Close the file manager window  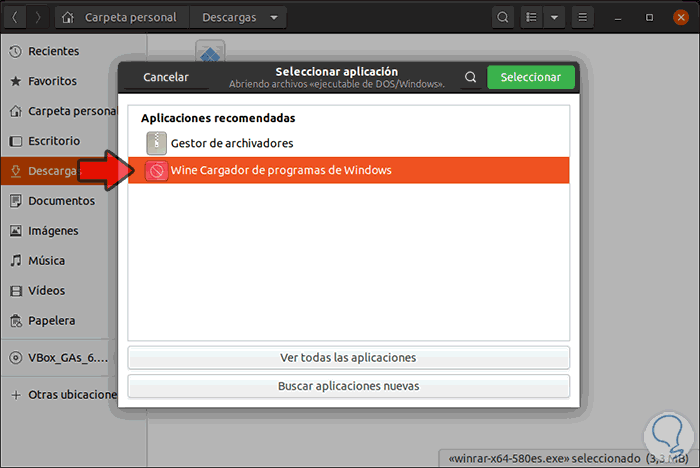coord(681,17)
